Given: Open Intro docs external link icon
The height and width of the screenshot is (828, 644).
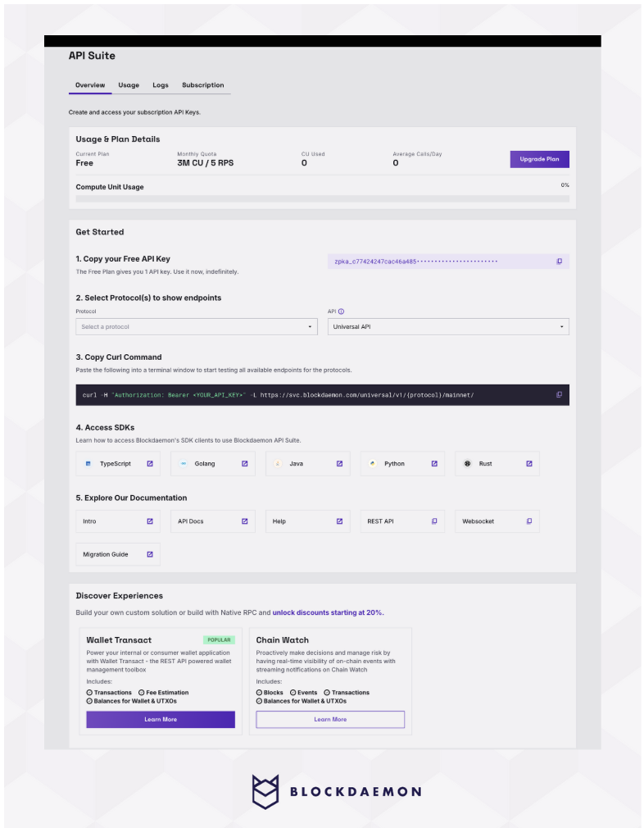Looking at the screenshot, I should (150, 521).
